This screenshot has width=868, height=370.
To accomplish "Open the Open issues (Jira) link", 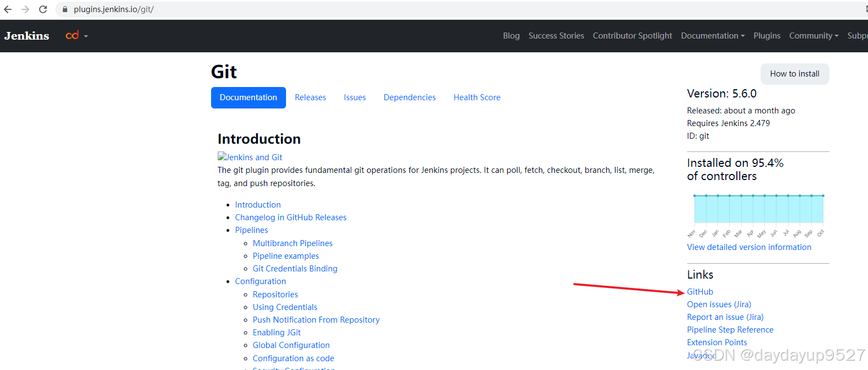I will 719,304.
